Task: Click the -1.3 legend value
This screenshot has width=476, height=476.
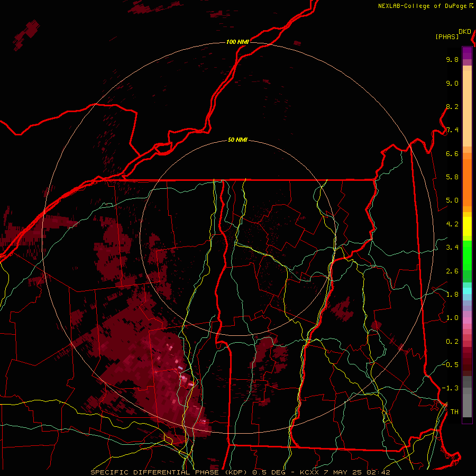Action: 450,388
